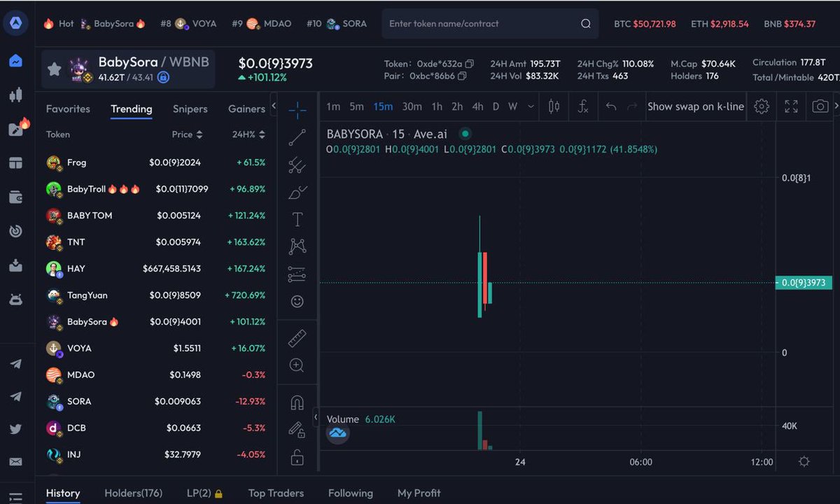
Task: Click the Ave.ai logo icon
Action: pos(15,23)
